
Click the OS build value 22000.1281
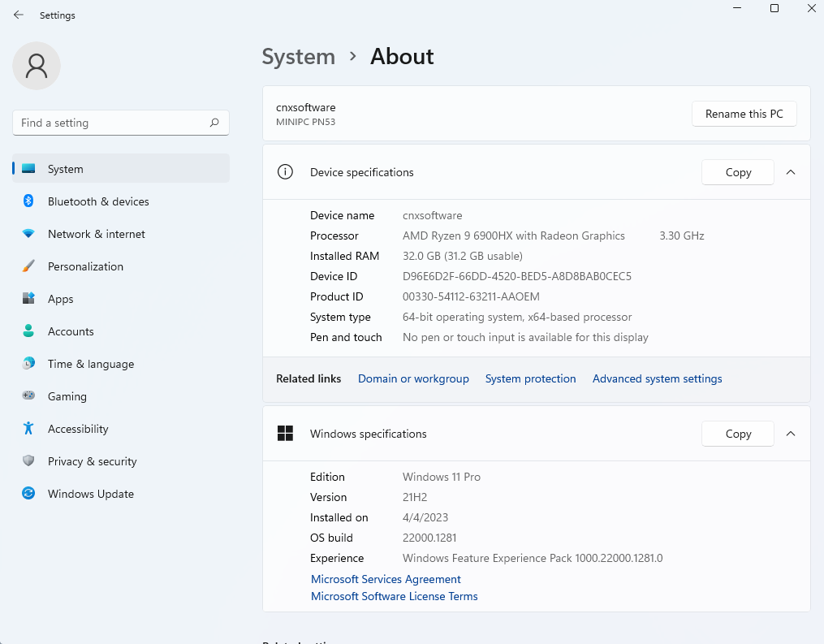pos(429,538)
